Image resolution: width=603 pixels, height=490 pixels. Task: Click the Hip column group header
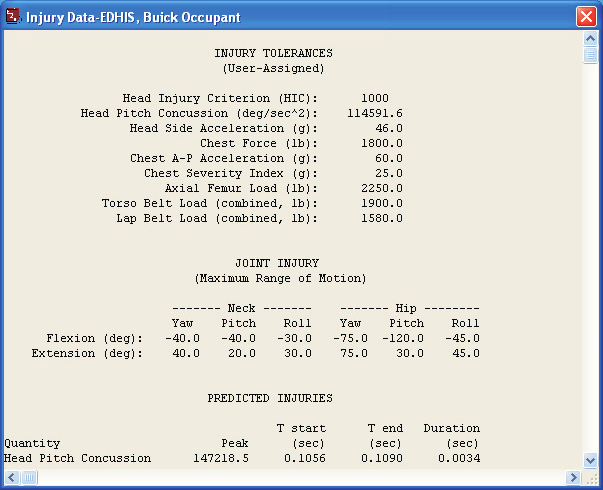tap(410, 308)
